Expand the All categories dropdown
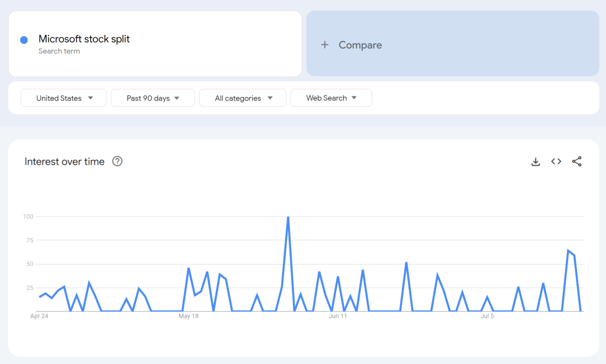 tap(243, 98)
